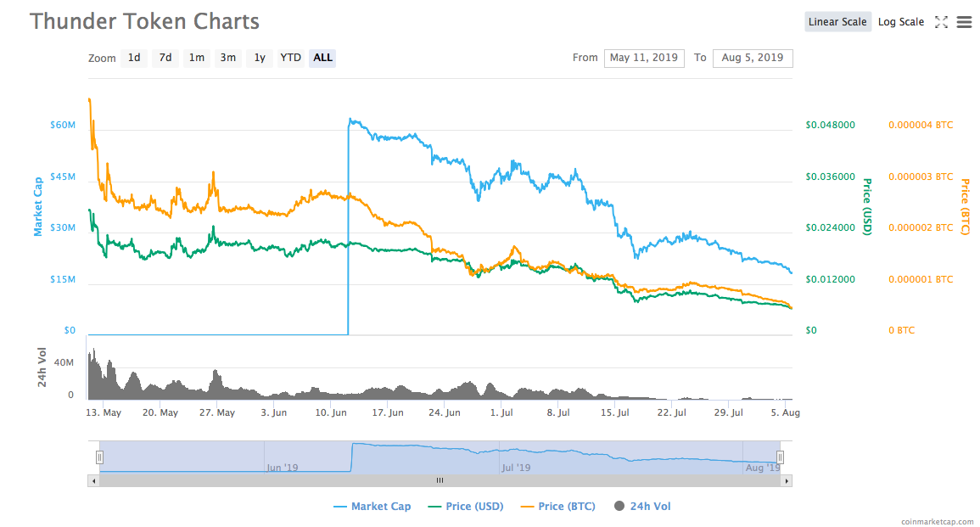Click the $0.012000 price label

tap(830, 279)
